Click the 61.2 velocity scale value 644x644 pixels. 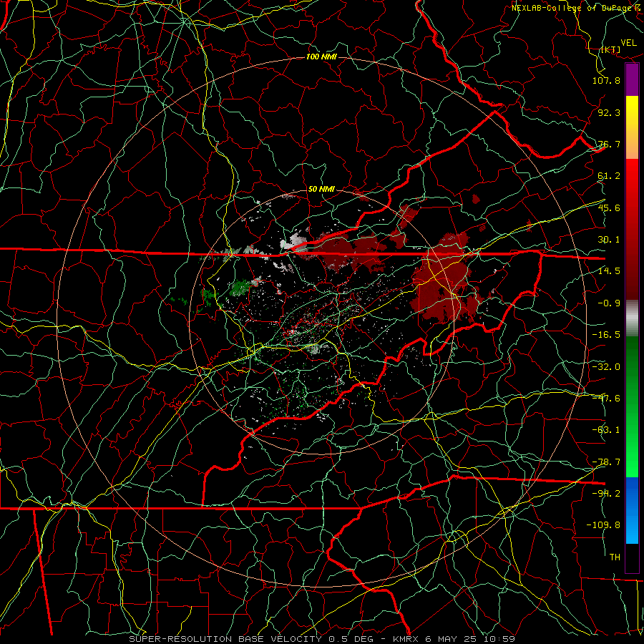click(609, 176)
